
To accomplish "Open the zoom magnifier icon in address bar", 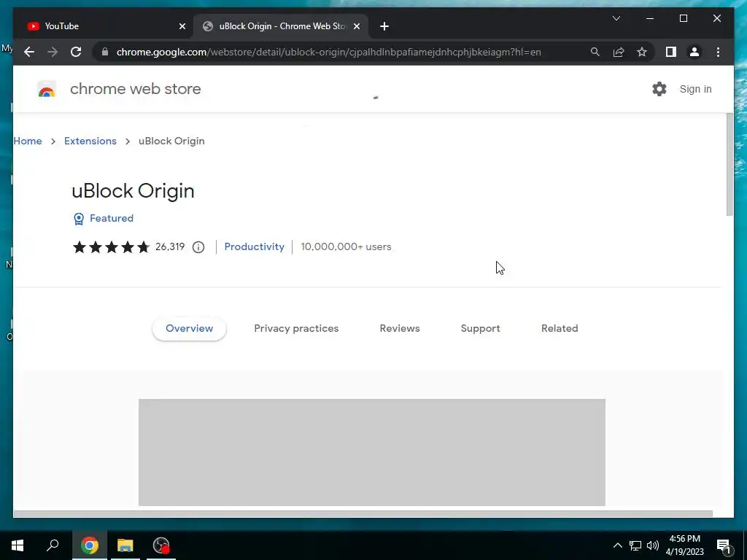I will pyautogui.click(x=595, y=52).
